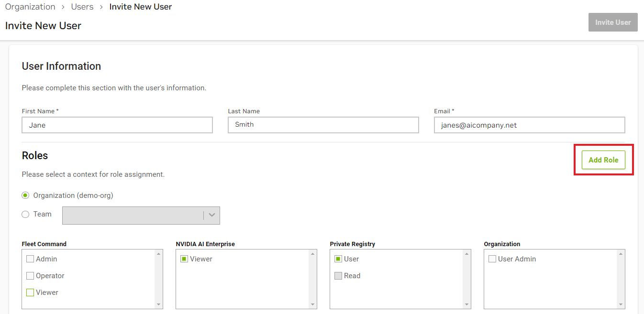Check Fleet Command Admin checkbox
Viewport: 644px width, 314px height.
[30, 259]
